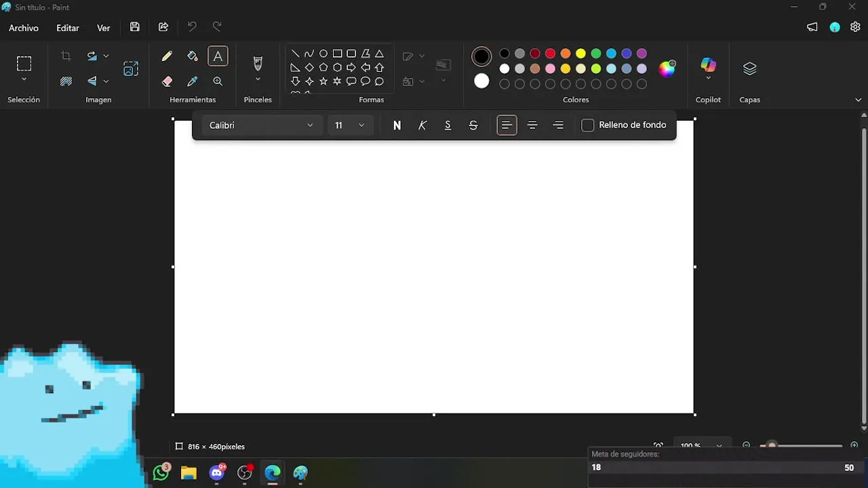Align text to the left
Screen dimensions: 868x488
[x=507, y=125]
